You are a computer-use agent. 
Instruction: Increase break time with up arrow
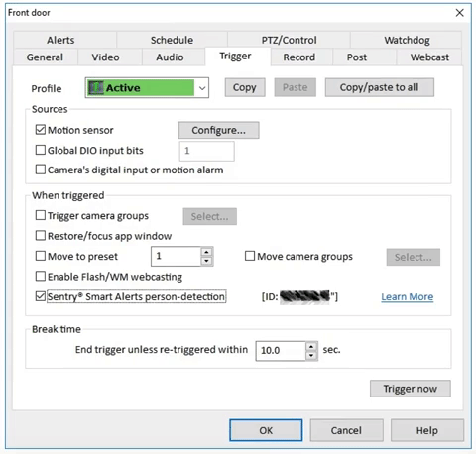pyautogui.click(x=311, y=346)
